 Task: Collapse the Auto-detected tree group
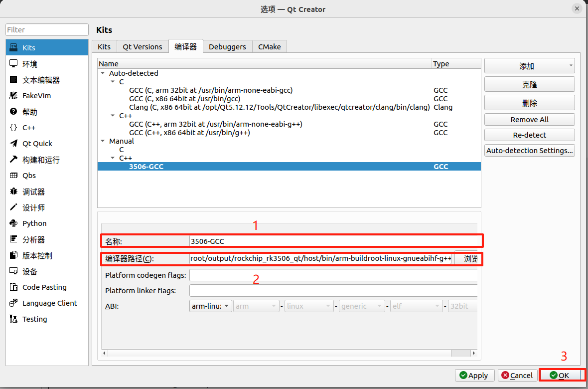point(103,73)
